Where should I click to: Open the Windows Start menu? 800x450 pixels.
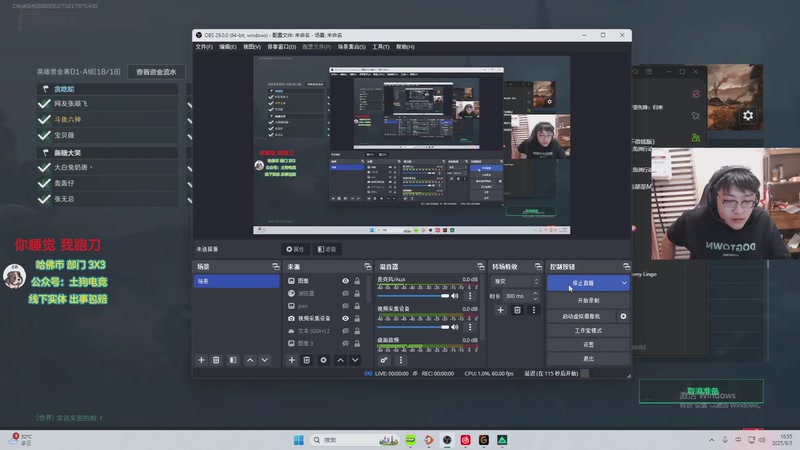pyautogui.click(x=298, y=440)
